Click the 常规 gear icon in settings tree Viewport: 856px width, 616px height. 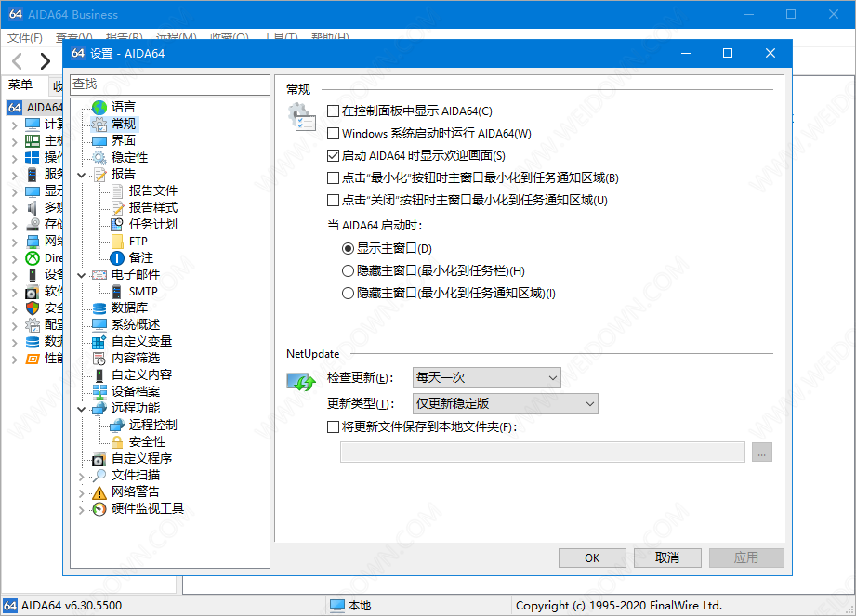(x=99, y=125)
